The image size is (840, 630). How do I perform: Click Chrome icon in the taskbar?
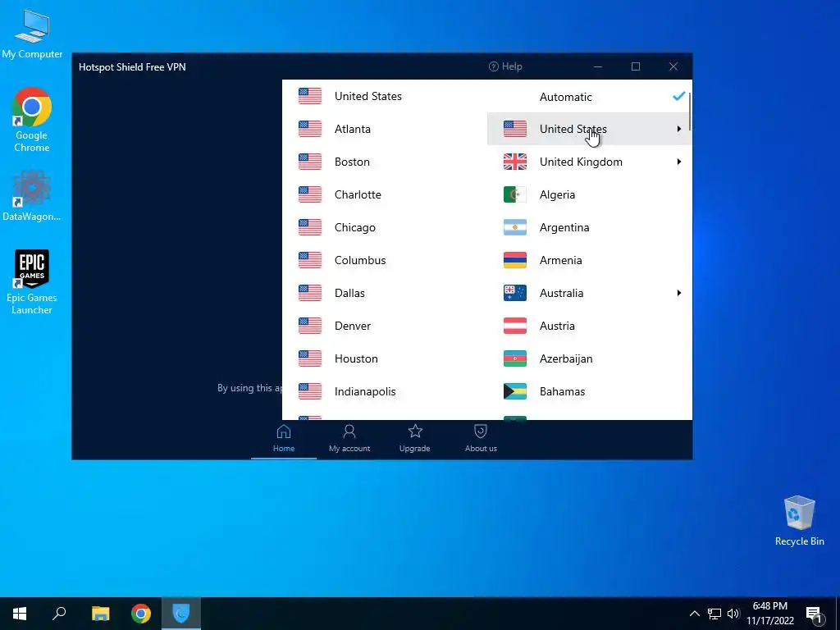[141, 614]
